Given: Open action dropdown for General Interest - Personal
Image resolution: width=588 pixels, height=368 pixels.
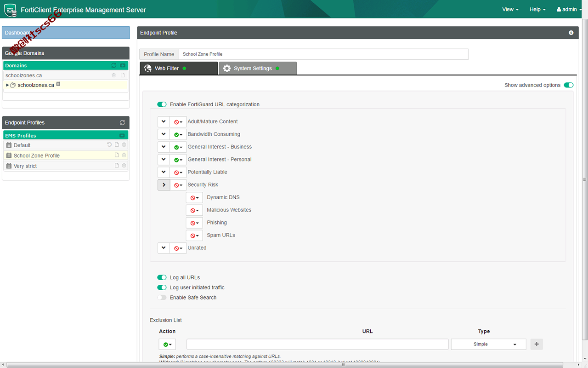Looking at the screenshot, I should tap(178, 159).
